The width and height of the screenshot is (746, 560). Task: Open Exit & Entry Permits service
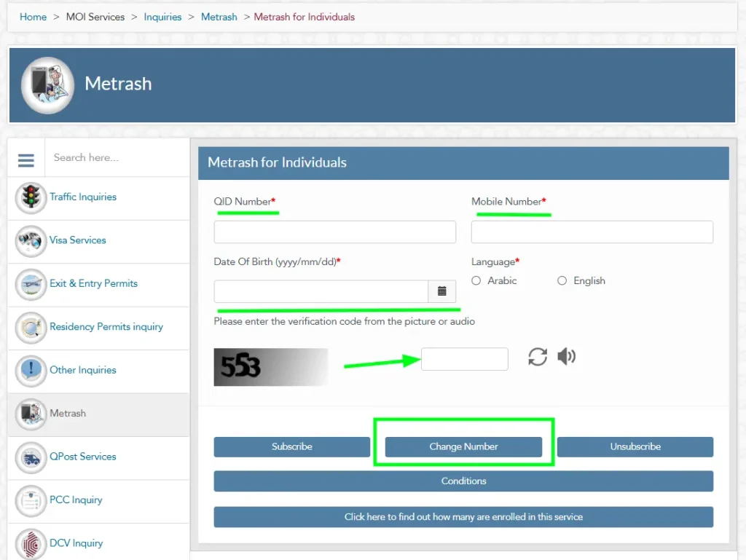point(30,285)
